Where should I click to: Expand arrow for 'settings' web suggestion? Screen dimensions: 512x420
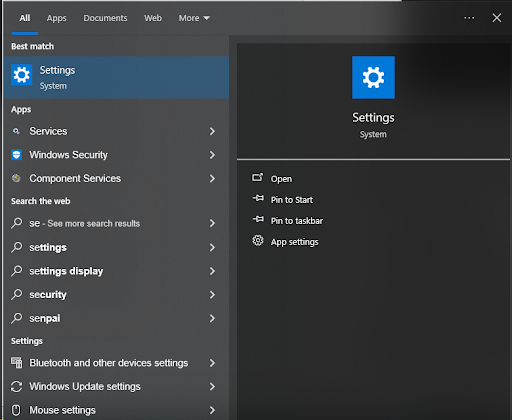(212, 247)
